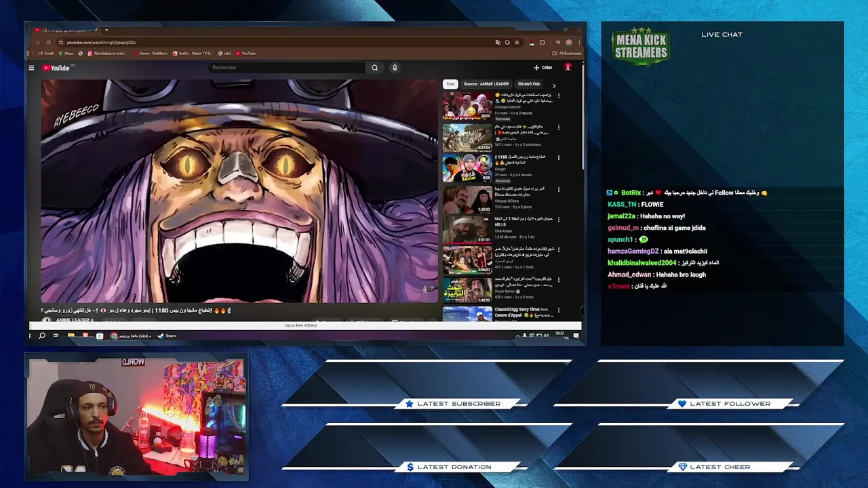Click the LATEST FOLLOWER label

[730, 404]
